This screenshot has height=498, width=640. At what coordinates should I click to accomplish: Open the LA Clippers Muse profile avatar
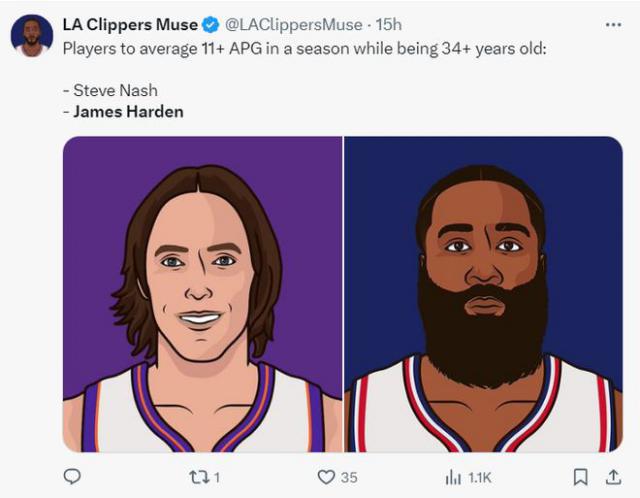[32, 36]
